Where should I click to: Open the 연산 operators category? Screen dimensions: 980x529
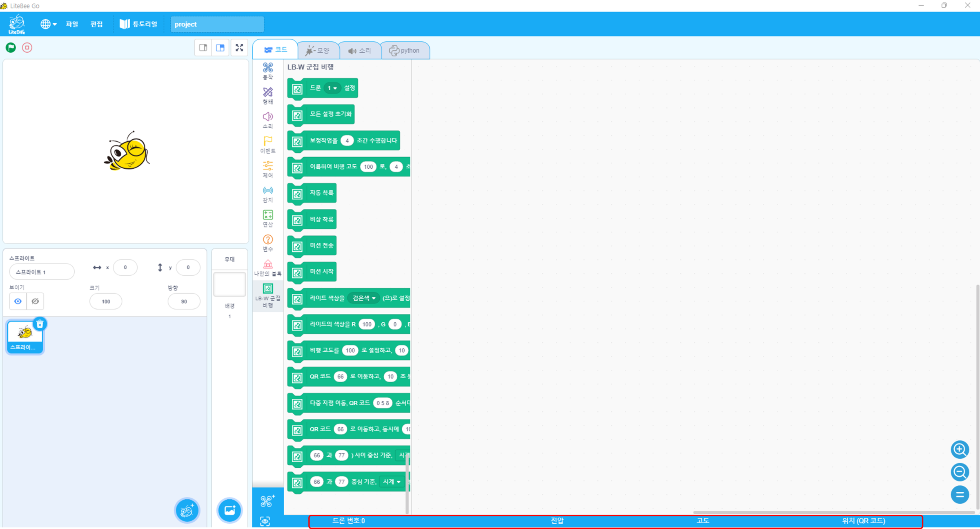click(x=267, y=219)
